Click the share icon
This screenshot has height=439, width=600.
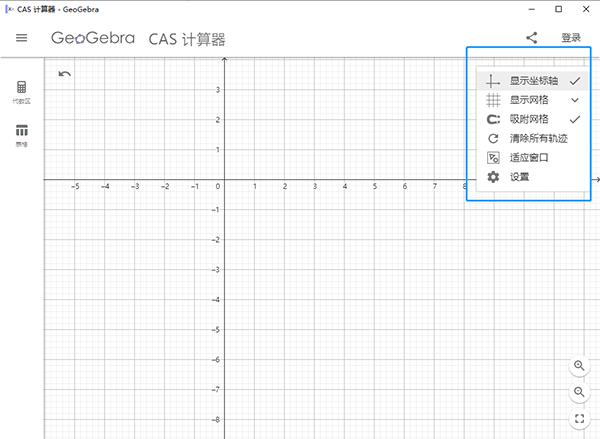pyautogui.click(x=531, y=38)
